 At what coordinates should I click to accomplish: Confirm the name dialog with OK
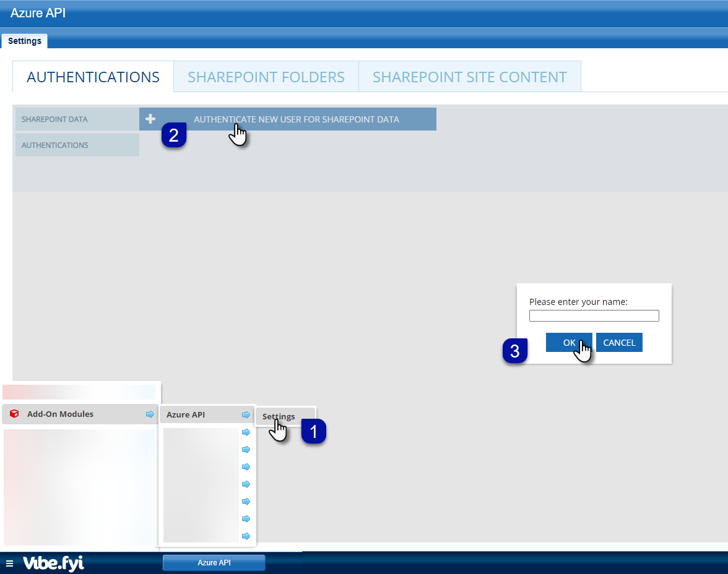(569, 343)
